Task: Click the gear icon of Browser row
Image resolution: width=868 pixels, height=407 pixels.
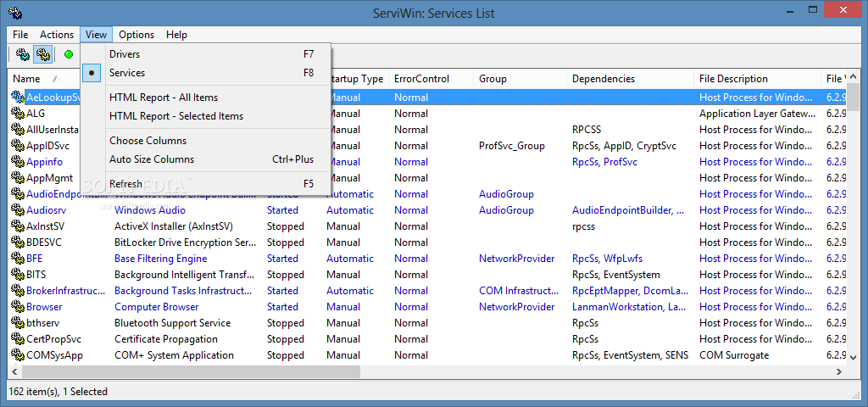Action: 19,306
